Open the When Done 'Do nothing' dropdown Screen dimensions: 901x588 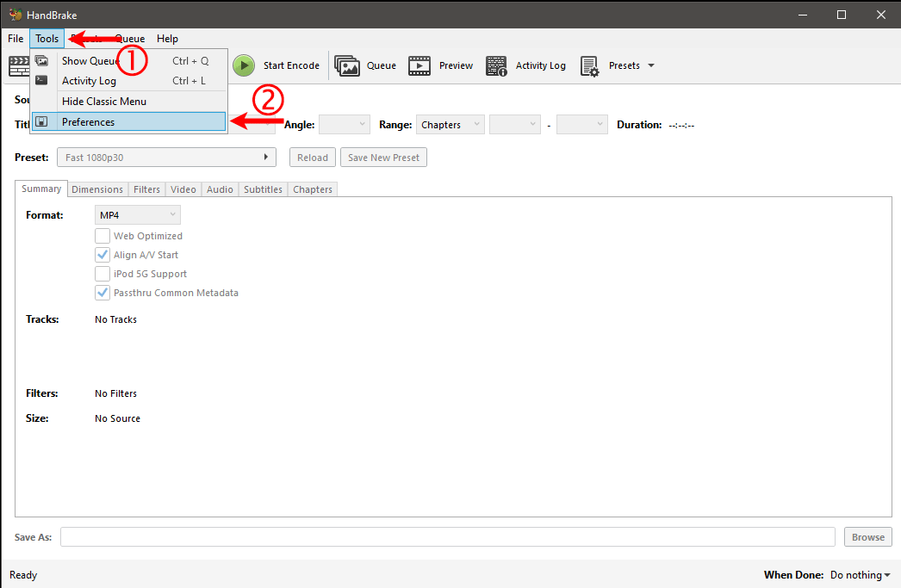(x=860, y=575)
